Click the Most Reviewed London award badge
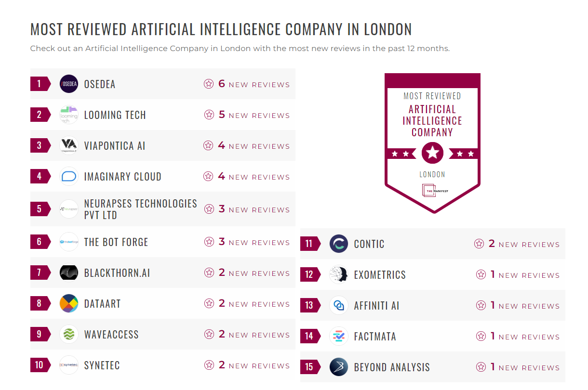588x390 pixels. click(432, 142)
